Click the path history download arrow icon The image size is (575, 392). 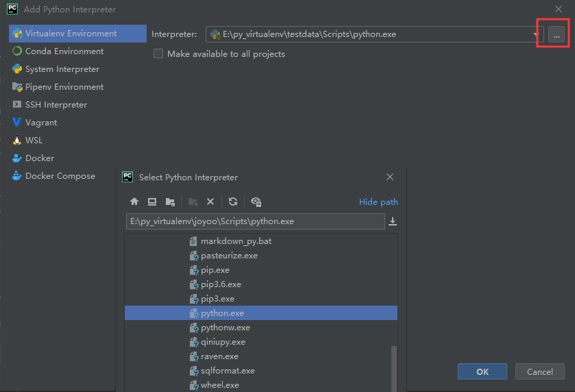pyautogui.click(x=393, y=221)
